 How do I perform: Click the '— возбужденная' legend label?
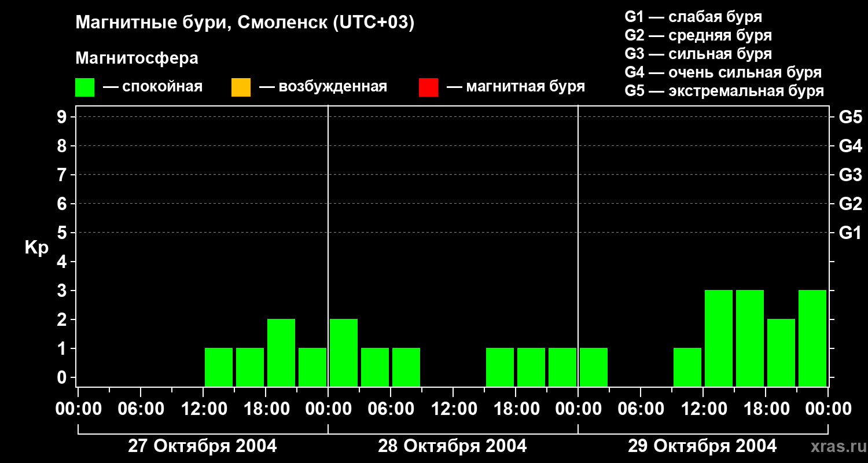click(323, 87)
